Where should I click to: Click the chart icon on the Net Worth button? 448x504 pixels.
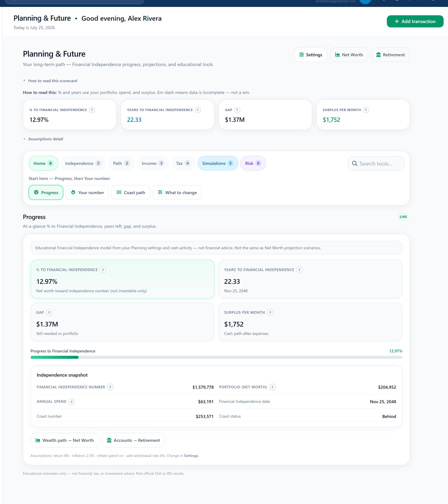[337, 55]
